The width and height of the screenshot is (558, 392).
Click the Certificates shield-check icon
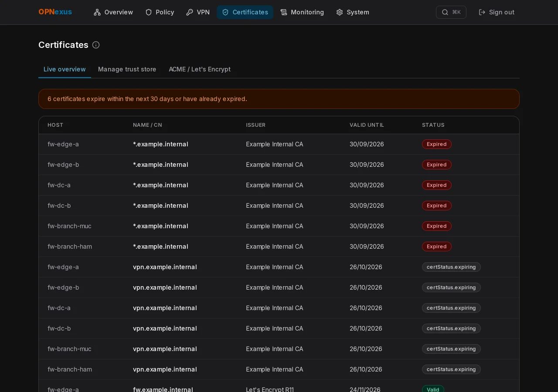coord(225,12)
